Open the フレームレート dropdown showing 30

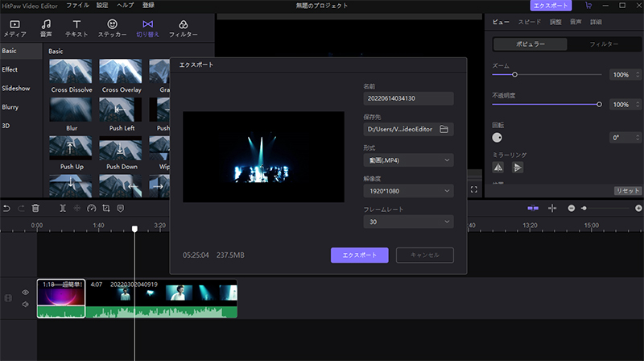(x=409, y=222)
